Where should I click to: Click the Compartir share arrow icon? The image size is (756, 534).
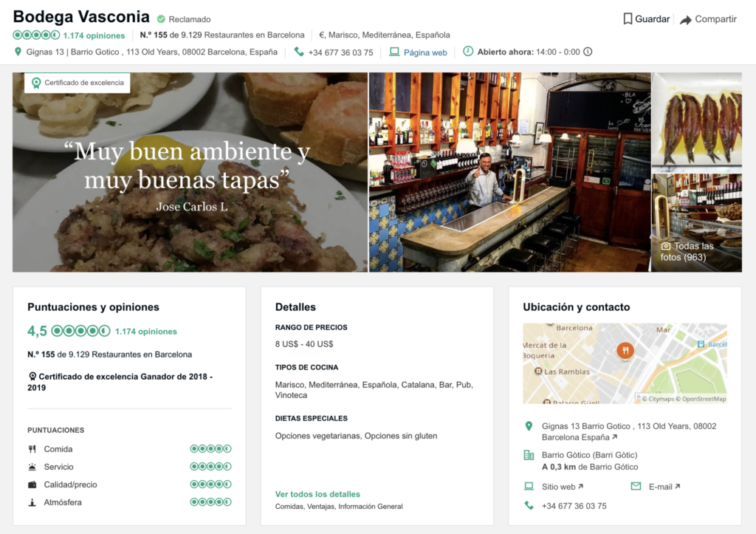coord(686,20)
